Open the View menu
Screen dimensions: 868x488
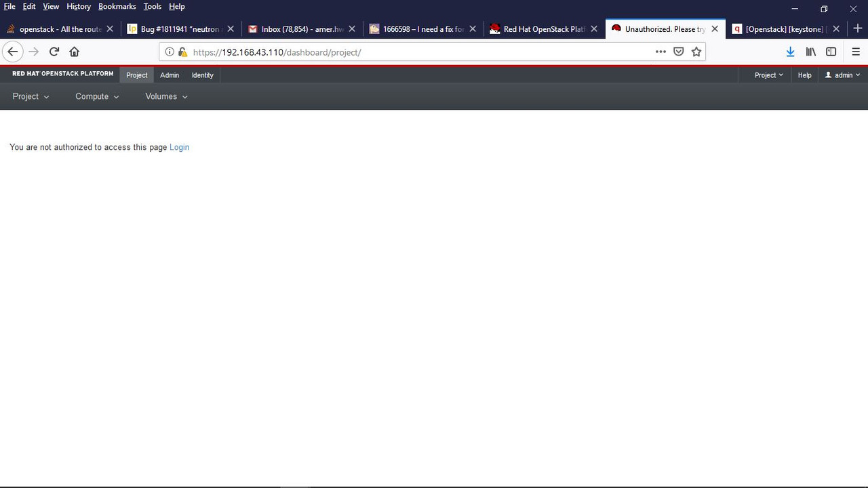point(51,7)
